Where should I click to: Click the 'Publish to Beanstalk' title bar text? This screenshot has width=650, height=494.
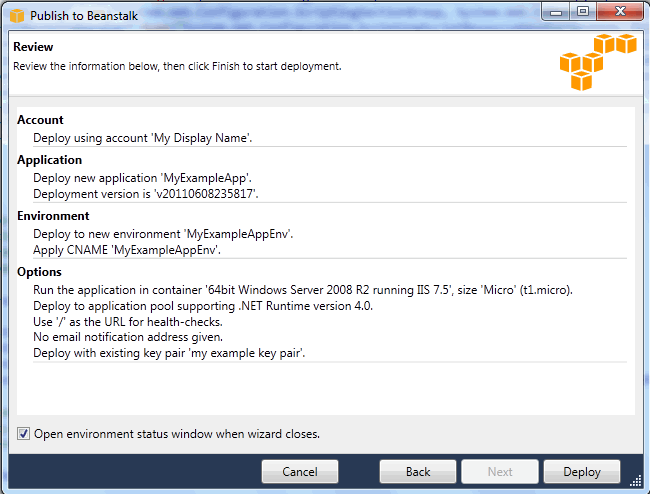tap(83, 15)
